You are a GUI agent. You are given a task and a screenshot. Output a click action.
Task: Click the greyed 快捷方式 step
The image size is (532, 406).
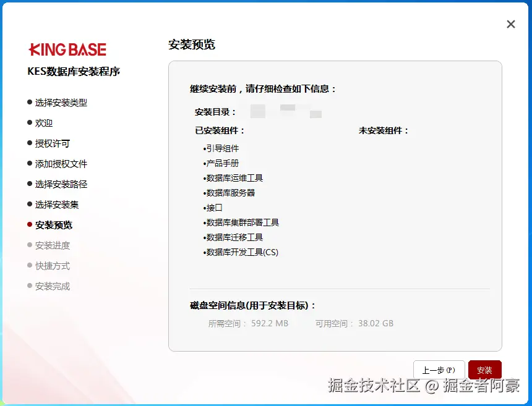click(x=52, y=266)
